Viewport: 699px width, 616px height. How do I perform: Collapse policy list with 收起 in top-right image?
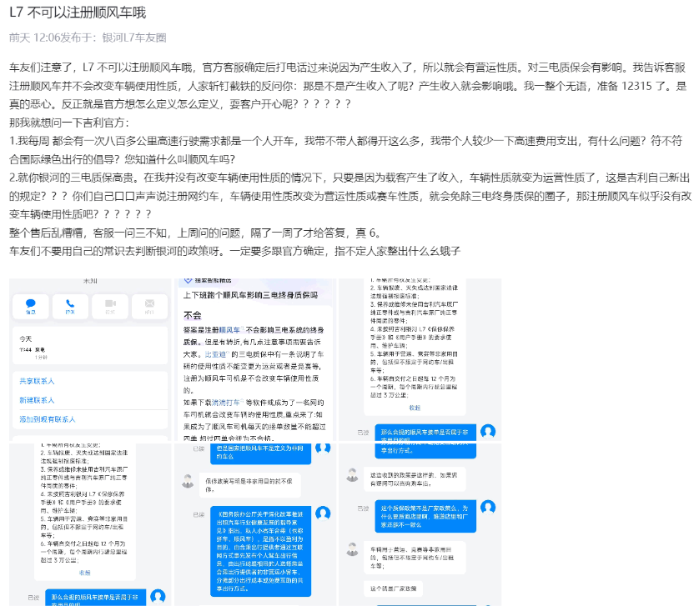[x=415, y=408]
